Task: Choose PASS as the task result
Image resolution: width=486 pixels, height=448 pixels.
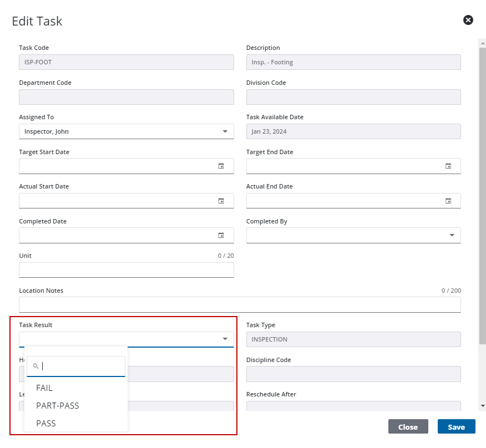Action: pyautogui.click(x=46, y=424)
